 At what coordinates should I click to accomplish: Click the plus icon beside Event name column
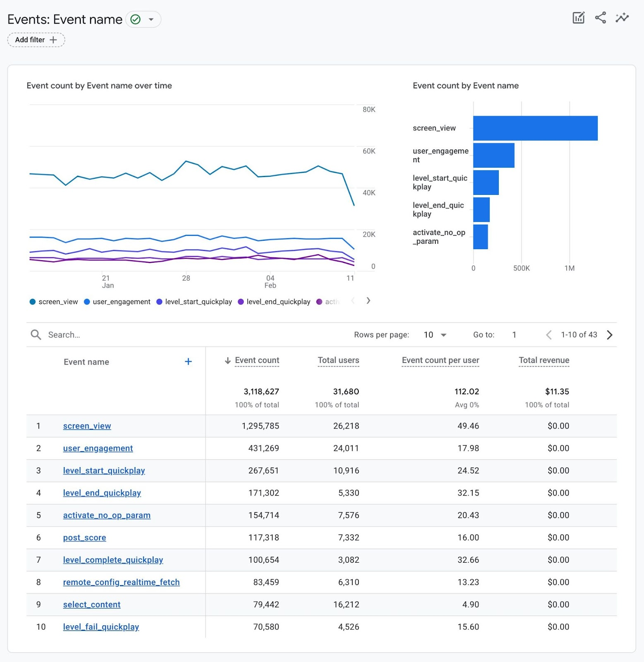coord(188,362)
